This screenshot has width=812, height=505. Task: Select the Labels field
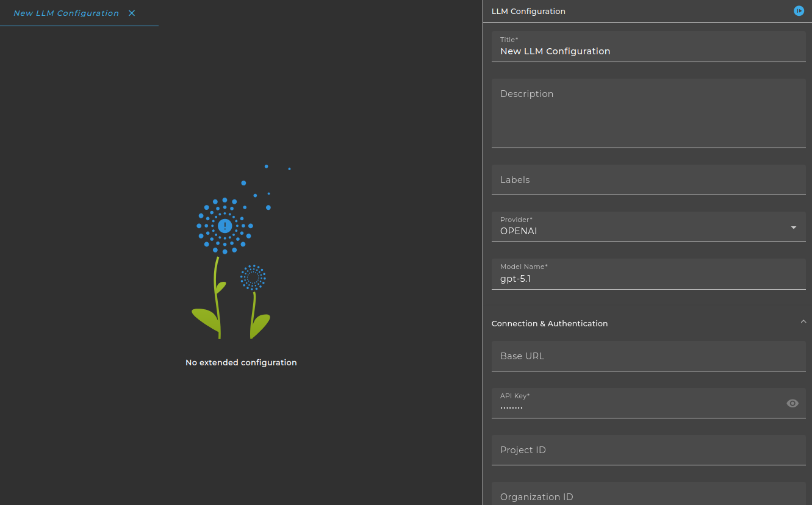click(649, 180)
